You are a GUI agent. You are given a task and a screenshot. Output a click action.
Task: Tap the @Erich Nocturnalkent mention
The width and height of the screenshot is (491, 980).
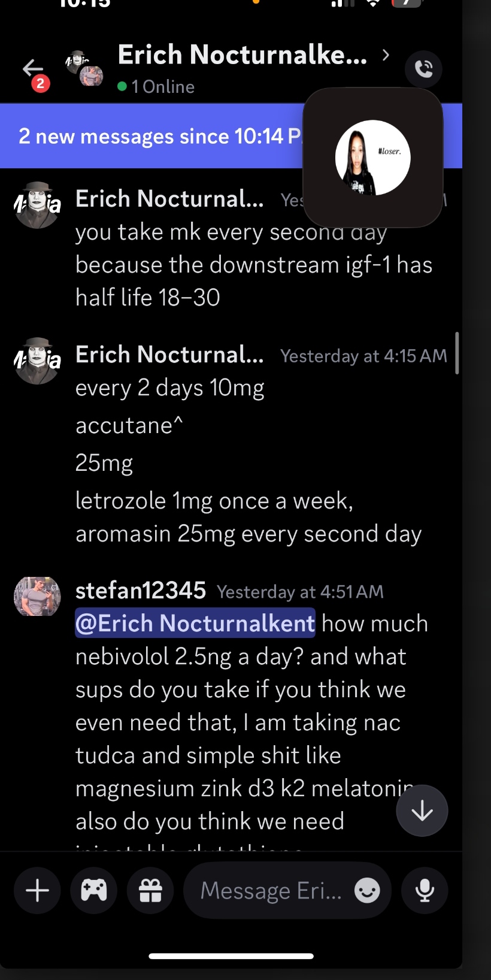(195, 624)
